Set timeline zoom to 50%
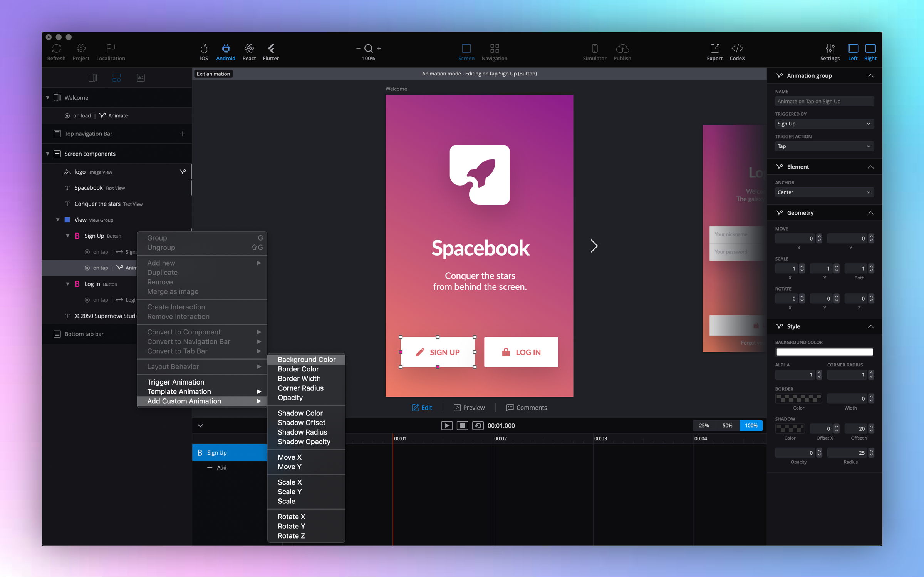The width and height of the screenshot is (924, 577). (x=727, y=425)
